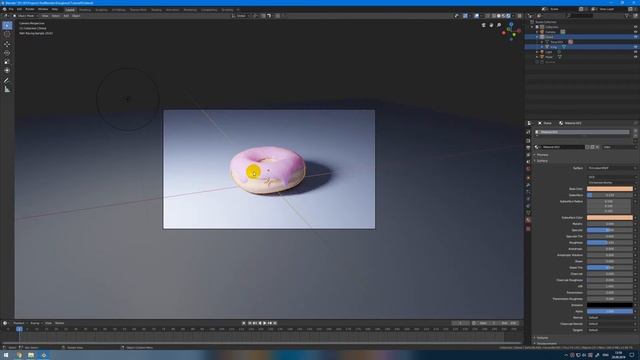
Task: Open the shading options dropdown arrow
Action: tap(513, 16)
